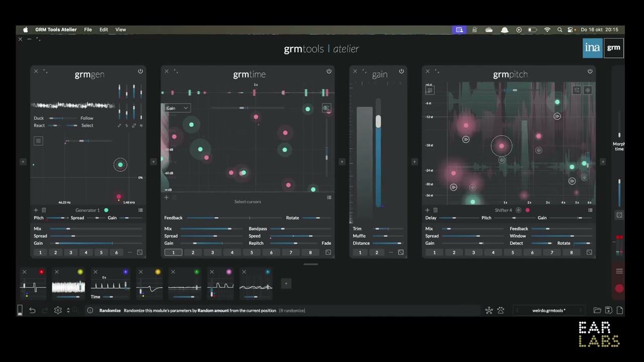Open the Gain dropdown in grmtime

pos(177,108)
